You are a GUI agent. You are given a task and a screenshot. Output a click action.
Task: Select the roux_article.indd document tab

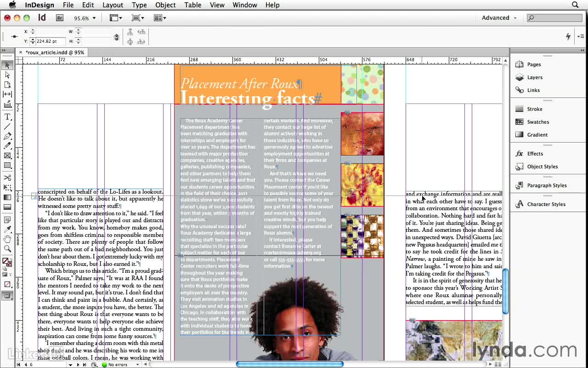[55, 52]
